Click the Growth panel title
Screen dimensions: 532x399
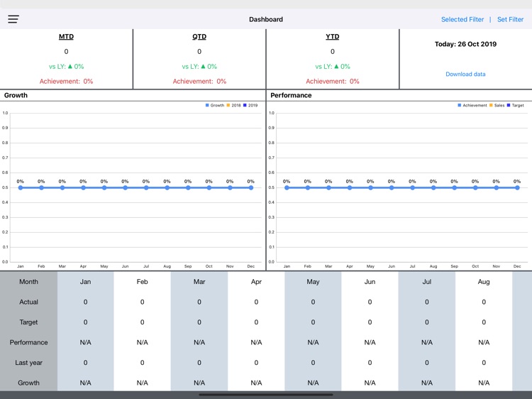[x=16, y=95]
